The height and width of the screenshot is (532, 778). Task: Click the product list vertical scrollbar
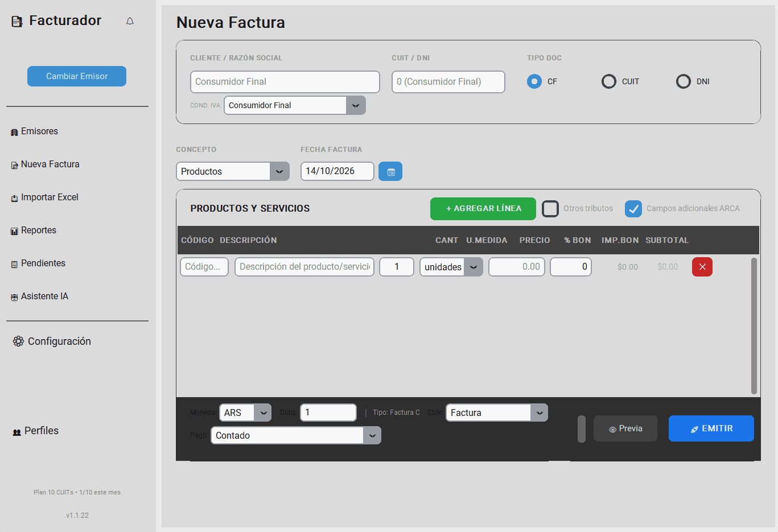point(754,326)
